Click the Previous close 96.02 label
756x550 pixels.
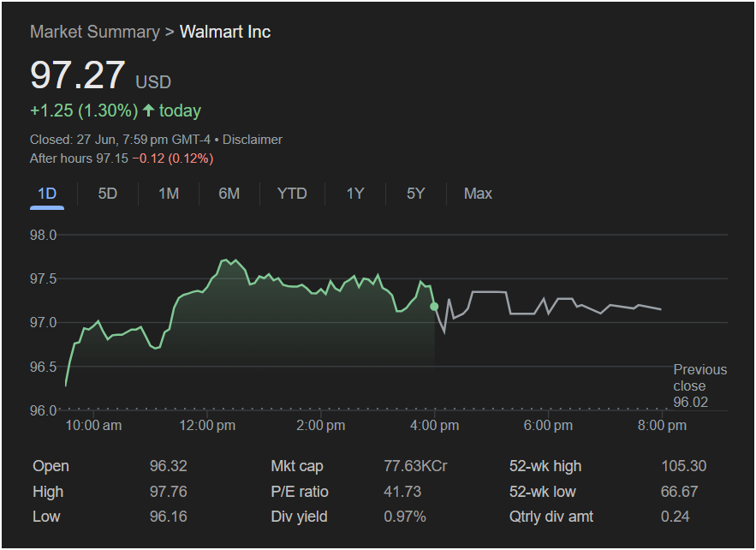coord(699,386)
